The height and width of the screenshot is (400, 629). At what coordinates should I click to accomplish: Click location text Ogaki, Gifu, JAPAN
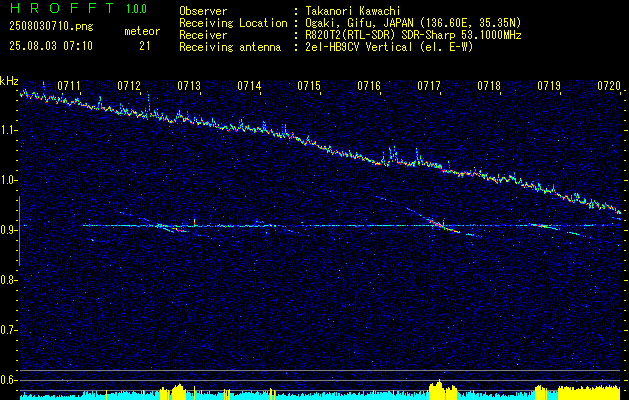pos(360,23)
